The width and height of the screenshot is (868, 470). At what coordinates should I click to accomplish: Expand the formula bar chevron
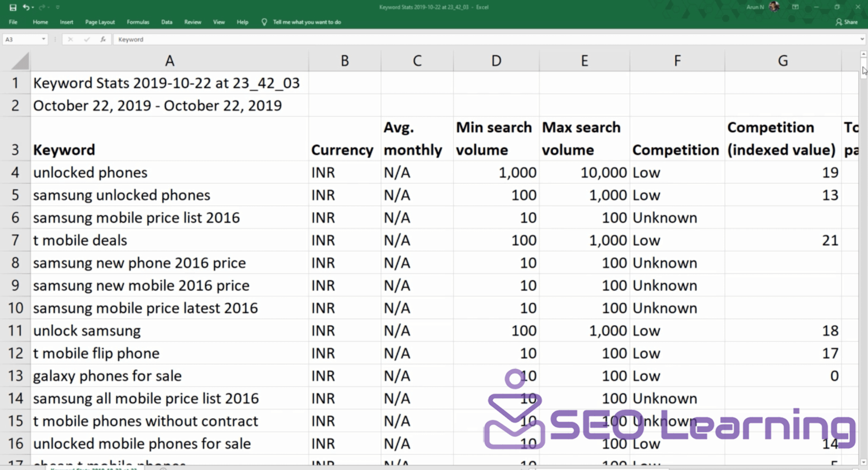pyautogui.click(x=862, y=39)
